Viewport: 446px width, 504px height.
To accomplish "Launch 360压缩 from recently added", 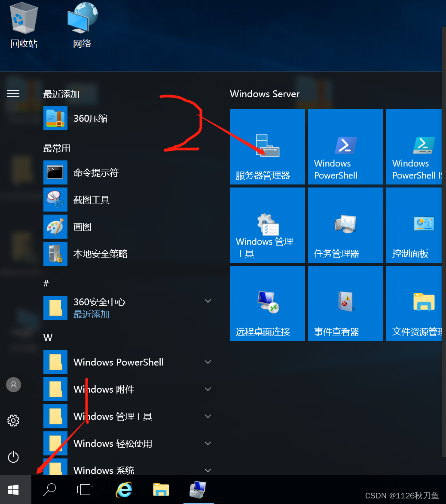I will pos(128,118).
